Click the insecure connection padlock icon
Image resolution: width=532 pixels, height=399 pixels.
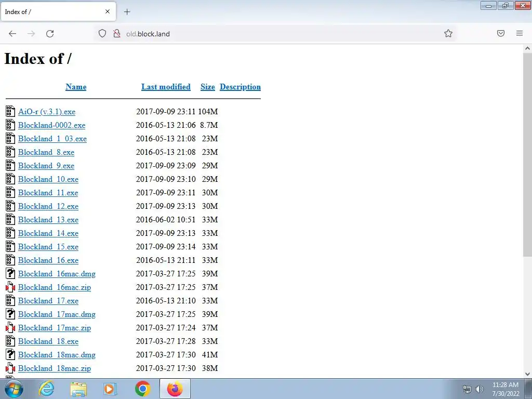(x=117, y=34)
